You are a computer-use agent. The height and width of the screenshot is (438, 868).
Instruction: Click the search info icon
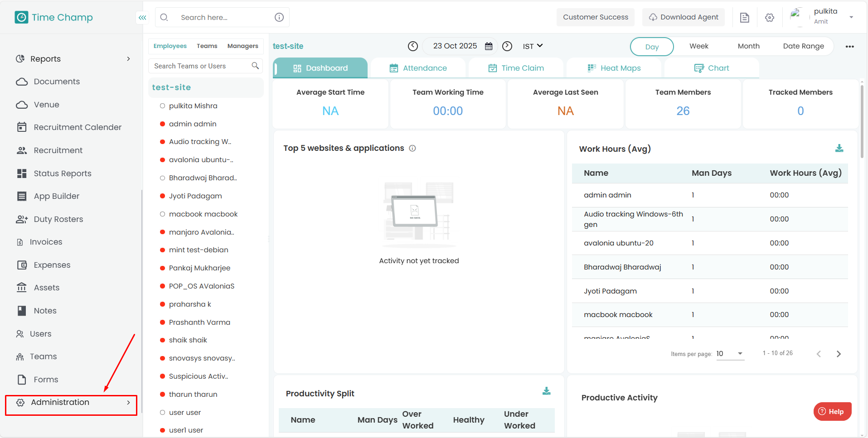[x=279, y=17]
